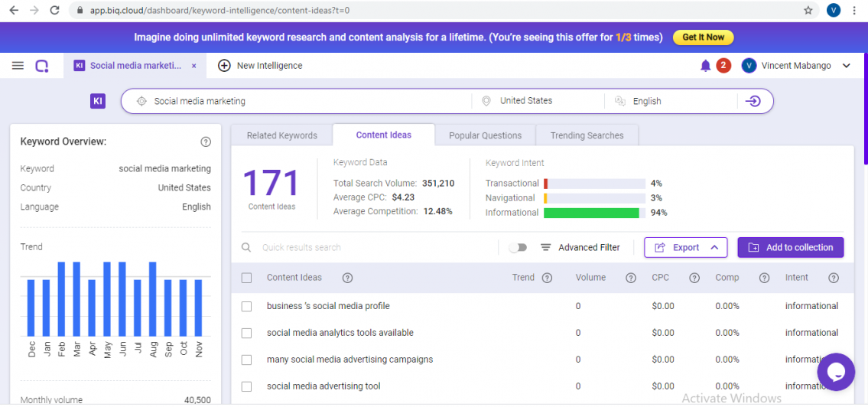Check business's social media profile row
Image resolution: width=868 pixels, height=407 pixels.
pyautogui.click(x=247, y=306)
